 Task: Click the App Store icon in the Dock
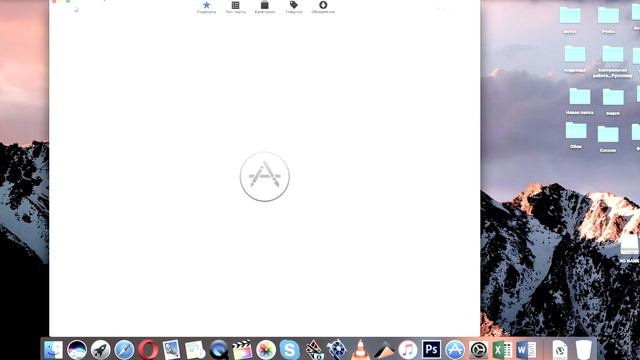click(x=455, y=350)
